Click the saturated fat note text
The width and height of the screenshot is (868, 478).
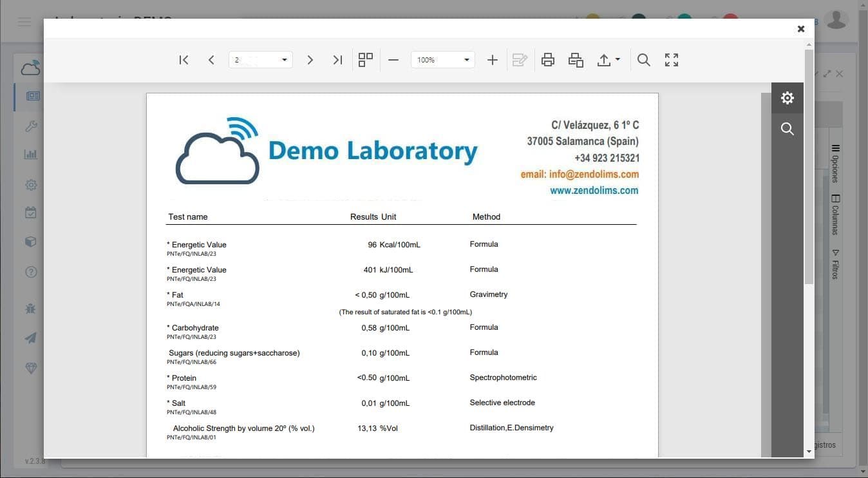406,312
